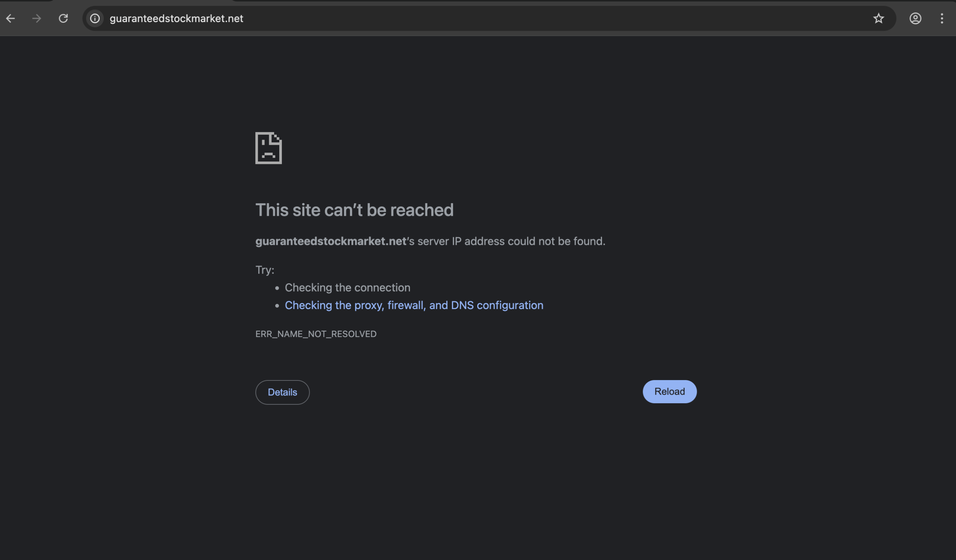Select the forward navigation arrow
The height and width of the screenshot is (560, 956).
pyautogui.click(x=37, y=18)
